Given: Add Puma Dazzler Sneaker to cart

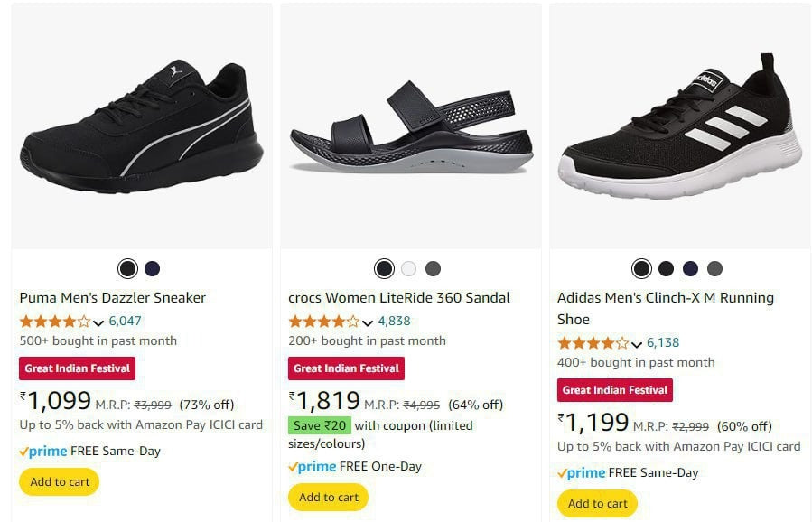Looking at the screenshot, I should (60, 481).
